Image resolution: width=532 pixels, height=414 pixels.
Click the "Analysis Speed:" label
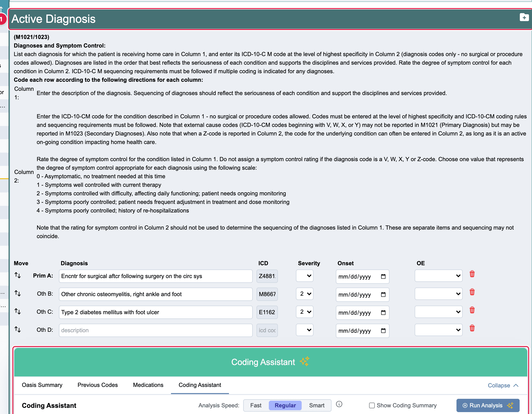[219, 405]
